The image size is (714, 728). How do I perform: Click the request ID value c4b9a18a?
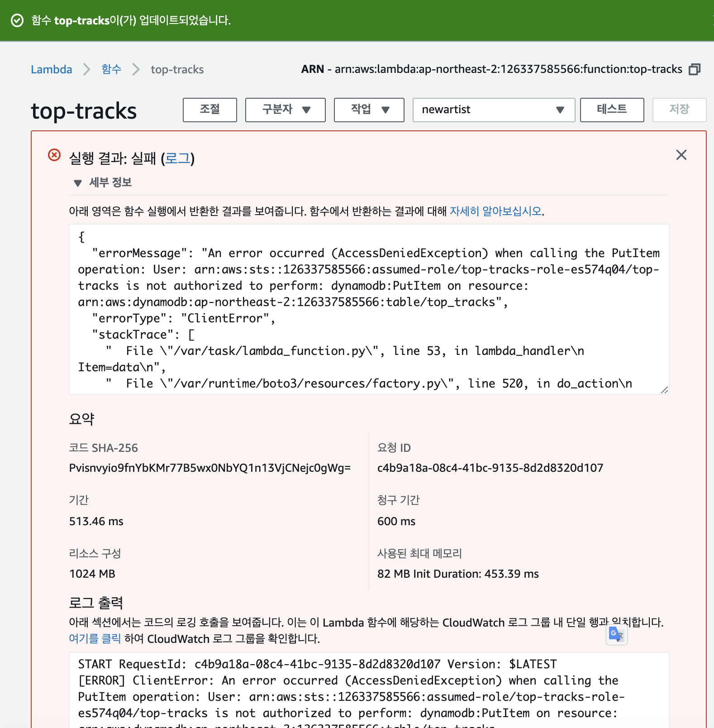point(490,468)
